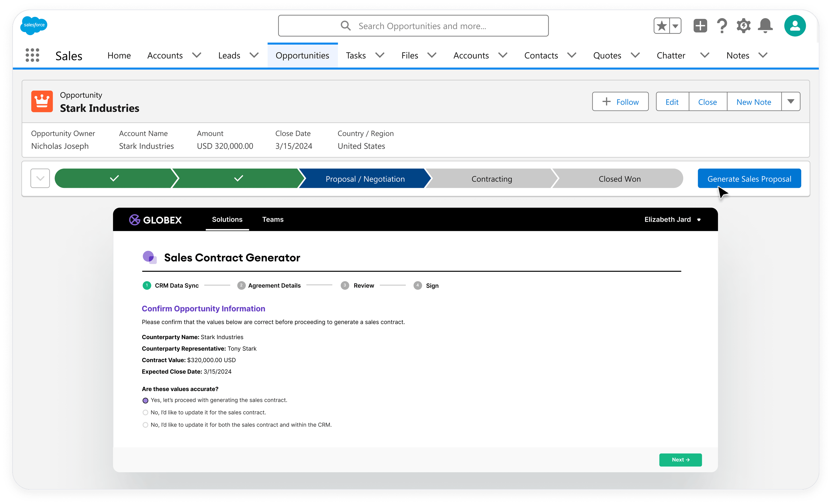Open the setup gear icon
The image size is (831, 504).
743,26
